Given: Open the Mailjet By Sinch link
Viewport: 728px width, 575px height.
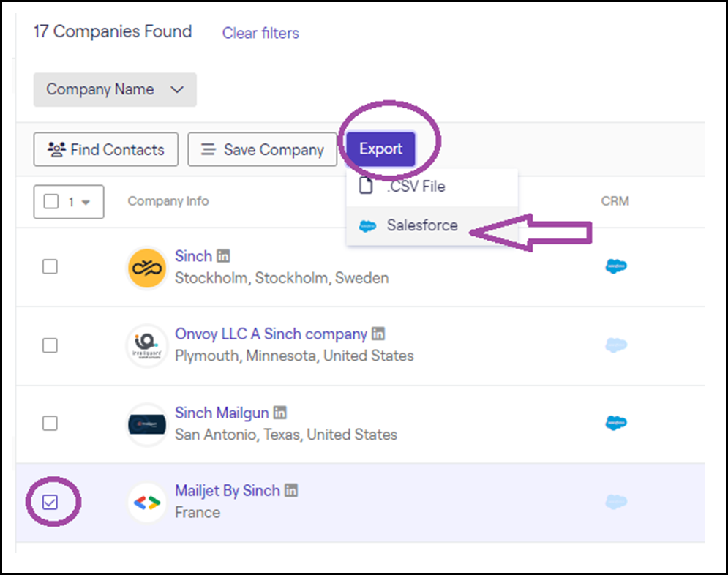Looking at the screenshot, I should point(228,491).
